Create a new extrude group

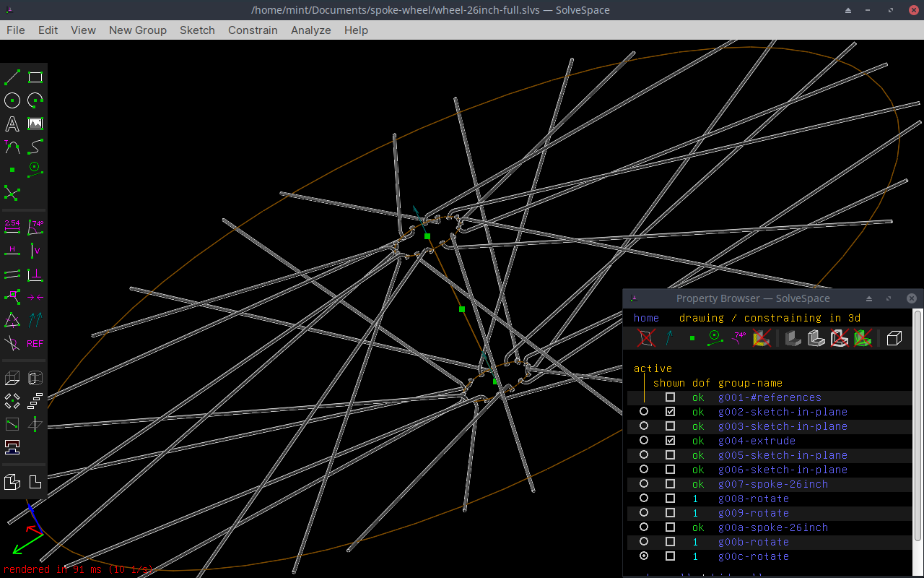pos(12,378)
